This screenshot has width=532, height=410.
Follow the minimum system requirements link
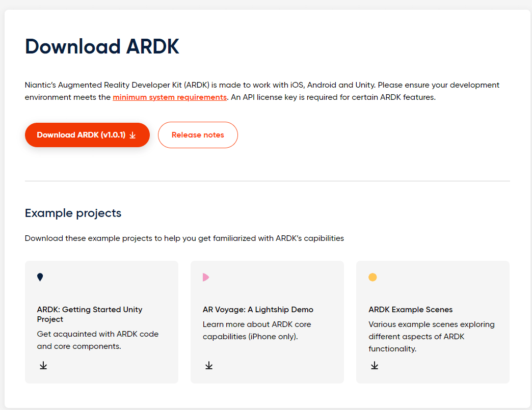(x=170, y=97)
